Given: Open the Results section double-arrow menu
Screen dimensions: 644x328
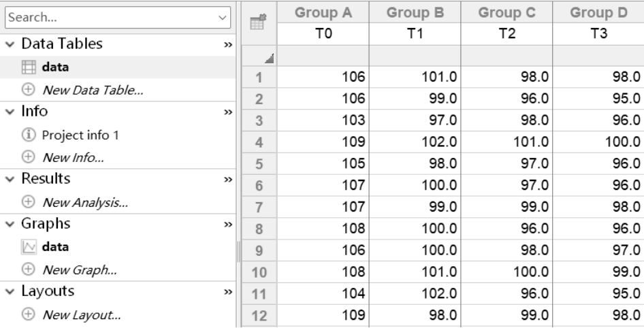Looking at the screenshot, I should 227,180.
